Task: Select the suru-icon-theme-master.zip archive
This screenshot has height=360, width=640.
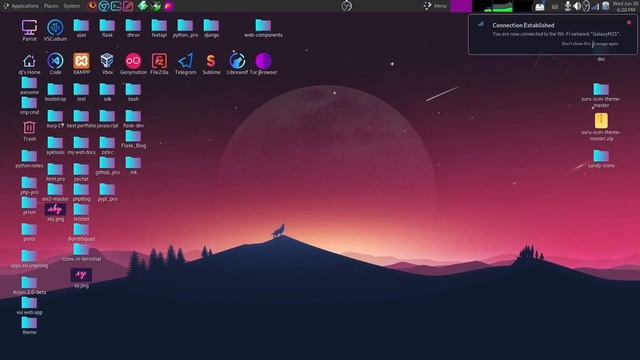Action: click(x=601, y=127)
